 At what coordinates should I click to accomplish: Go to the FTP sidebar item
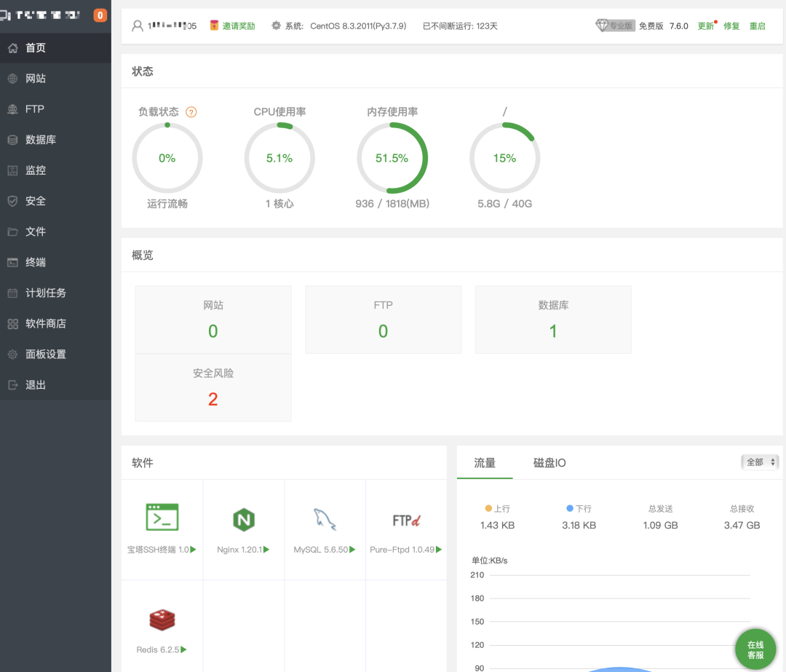click(x=55, y=108)
